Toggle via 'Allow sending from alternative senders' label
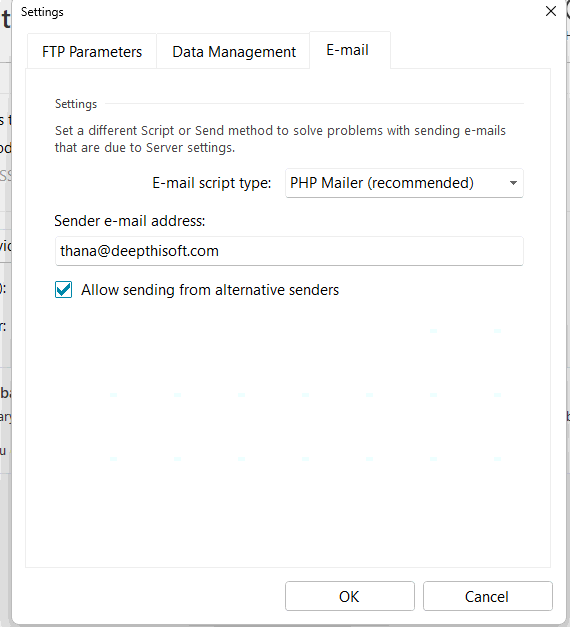This screenshot has height=627, width=570. click(210, 290)
